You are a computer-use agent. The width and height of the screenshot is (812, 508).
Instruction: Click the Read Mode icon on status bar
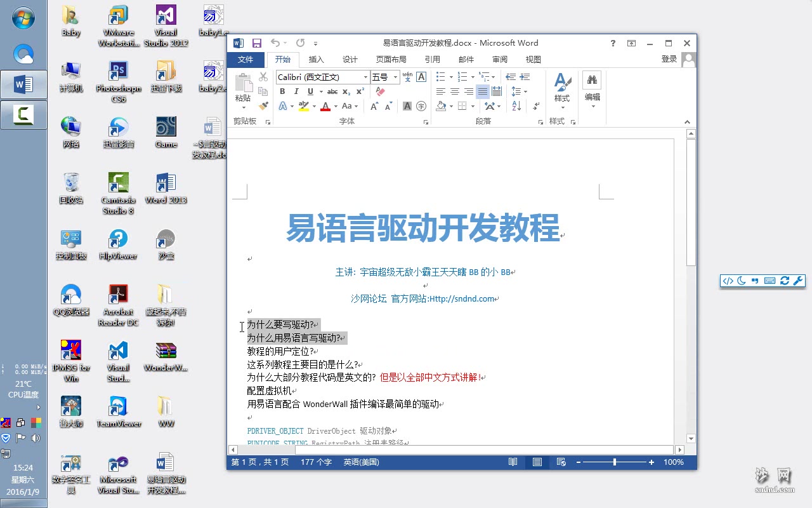[x=513, y=462]
